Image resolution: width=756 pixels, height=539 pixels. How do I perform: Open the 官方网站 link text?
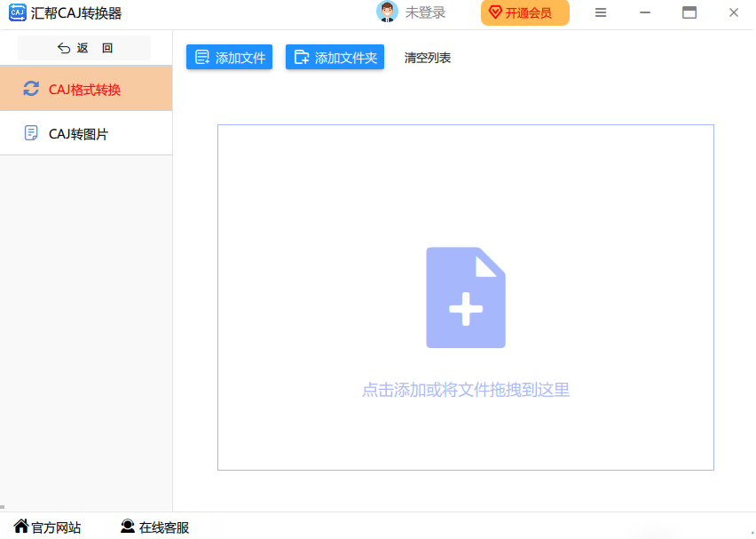pos(56,527)
